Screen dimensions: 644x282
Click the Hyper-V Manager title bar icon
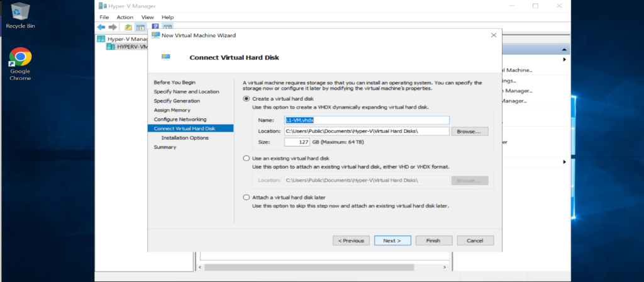click(x=103, y=6)
